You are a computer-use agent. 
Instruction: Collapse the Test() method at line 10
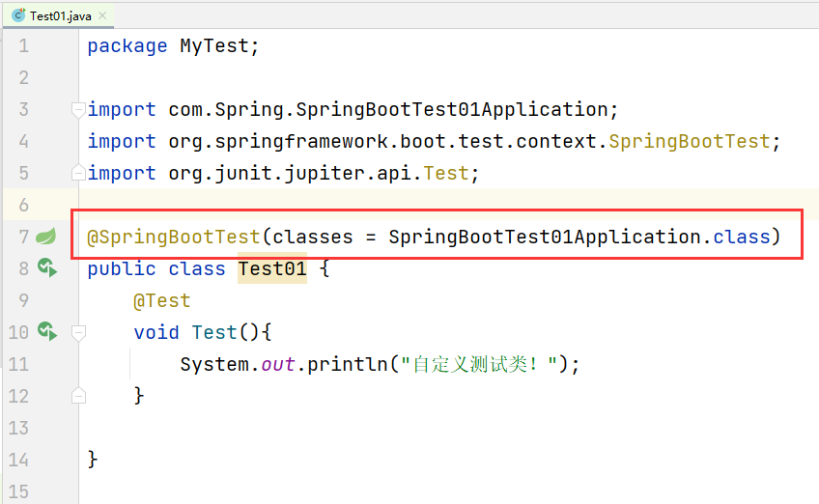[78, 333]
